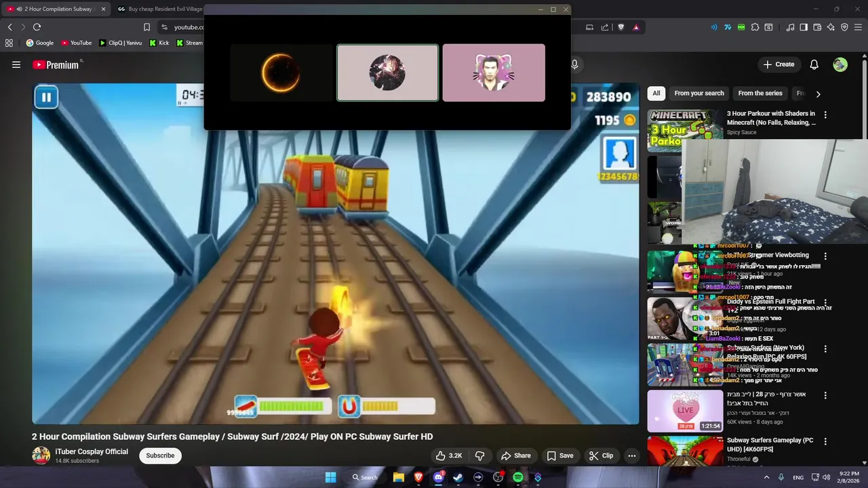Open Brave Rewards triangle icon
The image size is (868, 488).
pos(636,27)
